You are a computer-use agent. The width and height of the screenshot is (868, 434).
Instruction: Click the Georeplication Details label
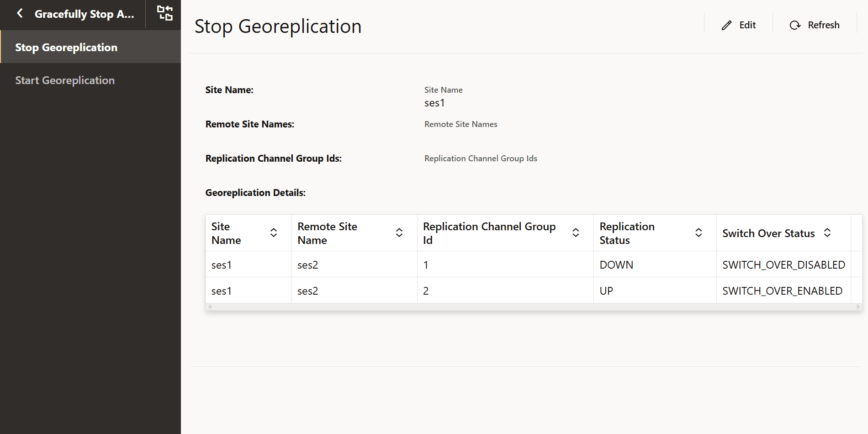[x=255, y=193]
